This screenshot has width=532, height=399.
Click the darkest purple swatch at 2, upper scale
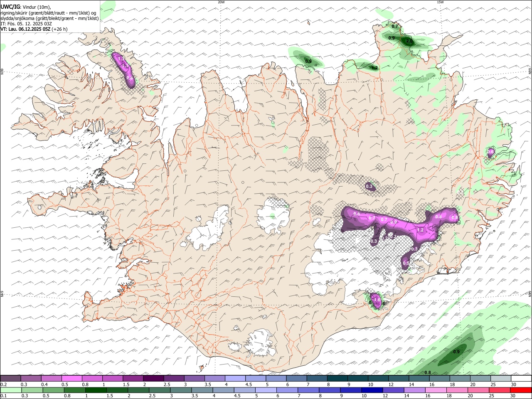pos(153,379)
